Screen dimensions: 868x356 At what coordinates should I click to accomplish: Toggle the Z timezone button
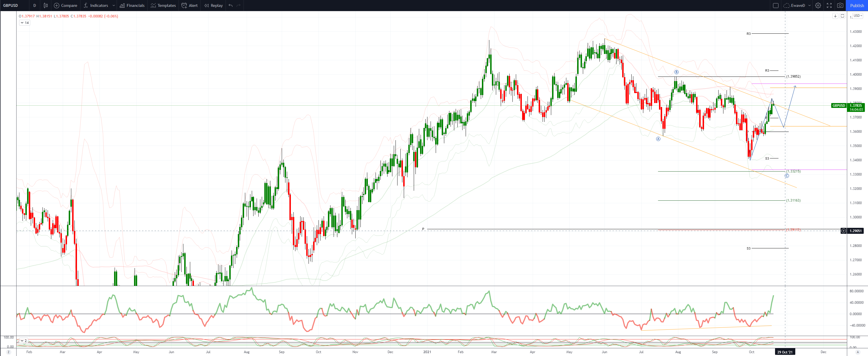pos(9,352)
